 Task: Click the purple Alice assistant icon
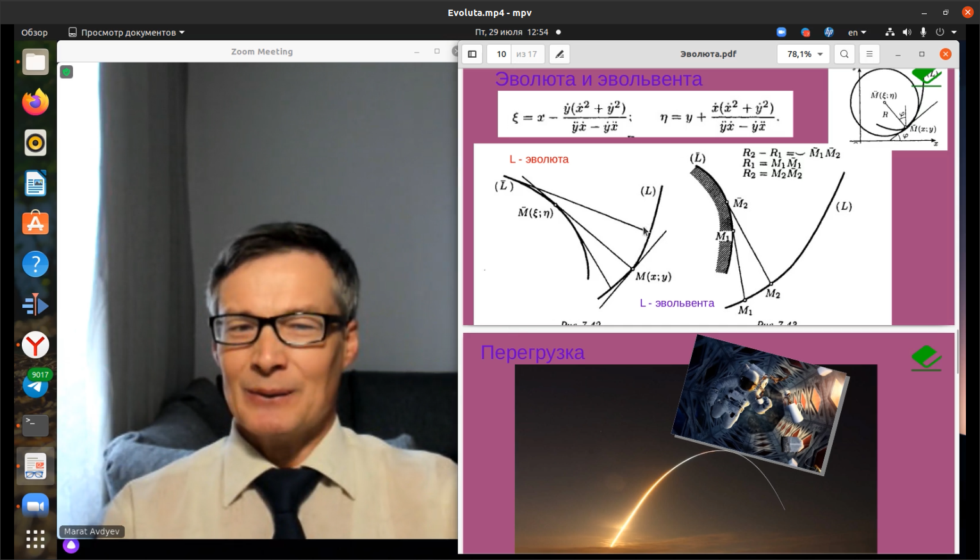point(71,545)
